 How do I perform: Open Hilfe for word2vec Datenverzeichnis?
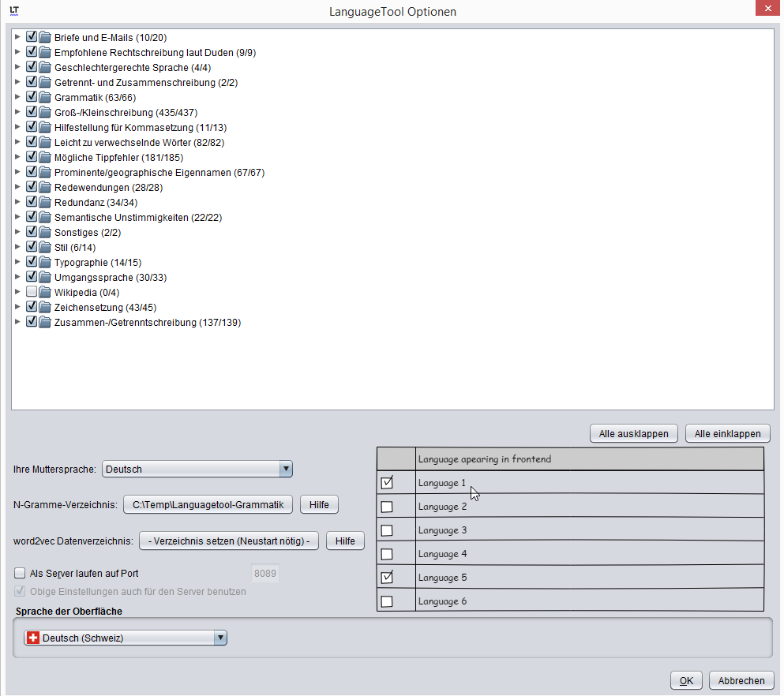pos(345,541)
